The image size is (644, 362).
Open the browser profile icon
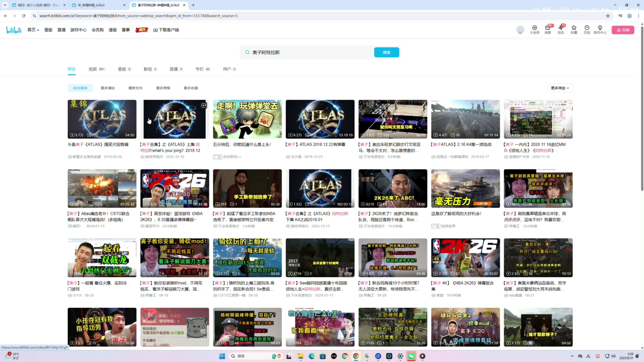point(629,16)
